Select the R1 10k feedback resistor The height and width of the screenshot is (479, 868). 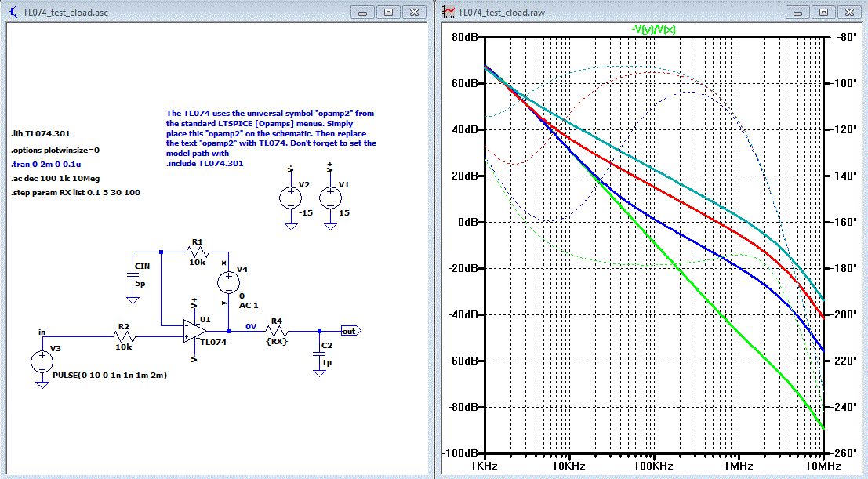197,252
